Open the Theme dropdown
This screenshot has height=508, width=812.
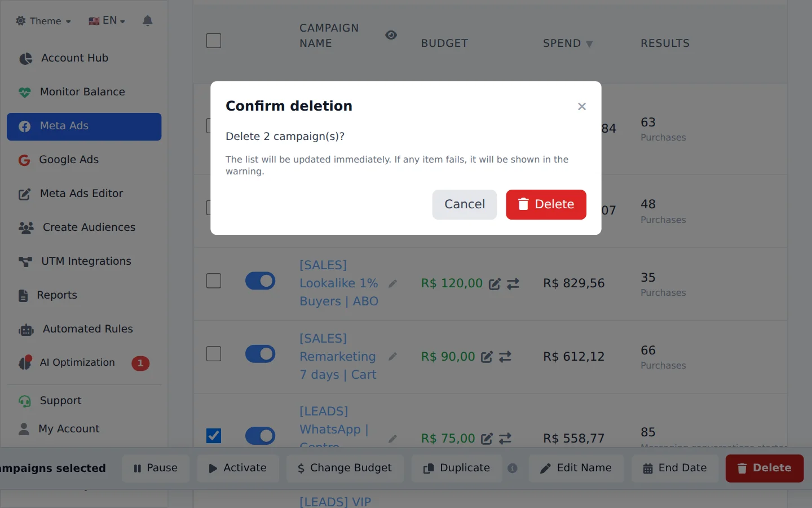click(x=43, y=21)
